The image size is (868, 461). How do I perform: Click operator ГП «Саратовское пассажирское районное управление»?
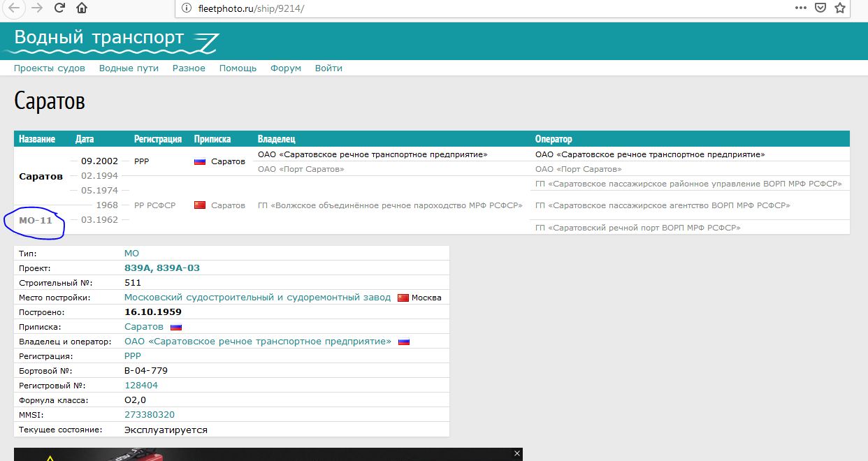(x=688, y=184)
